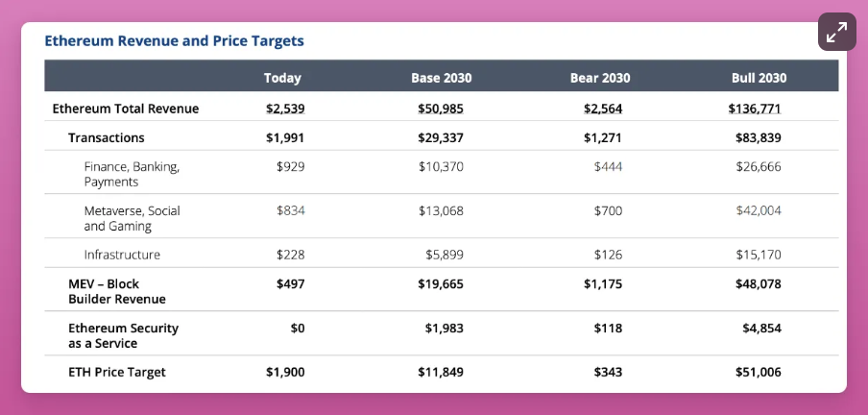Click the MEV – Block Builder Revenue label
Viewport: 868px width, 415px height.
116,291
